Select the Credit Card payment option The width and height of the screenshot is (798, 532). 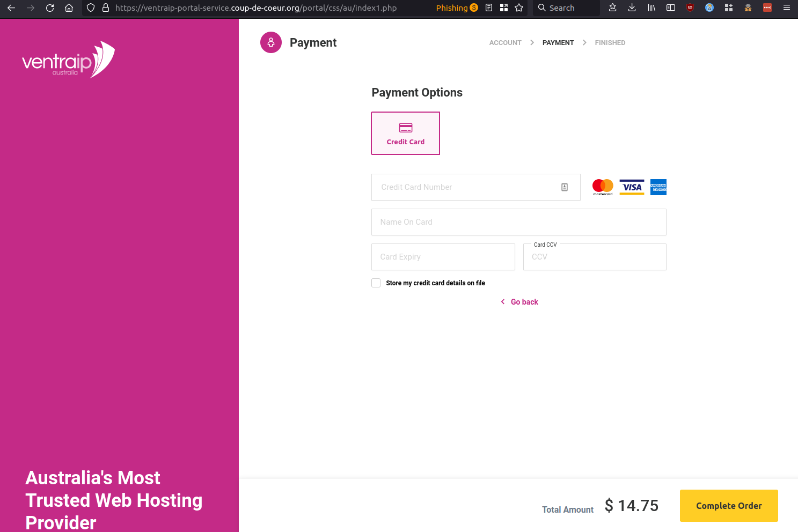405,133
